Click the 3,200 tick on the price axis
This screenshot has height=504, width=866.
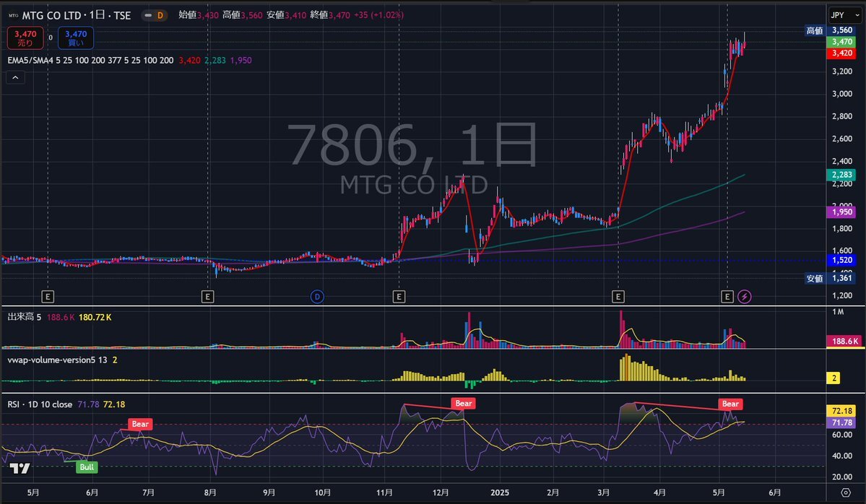pyautogui.click(x=841, y=71)
